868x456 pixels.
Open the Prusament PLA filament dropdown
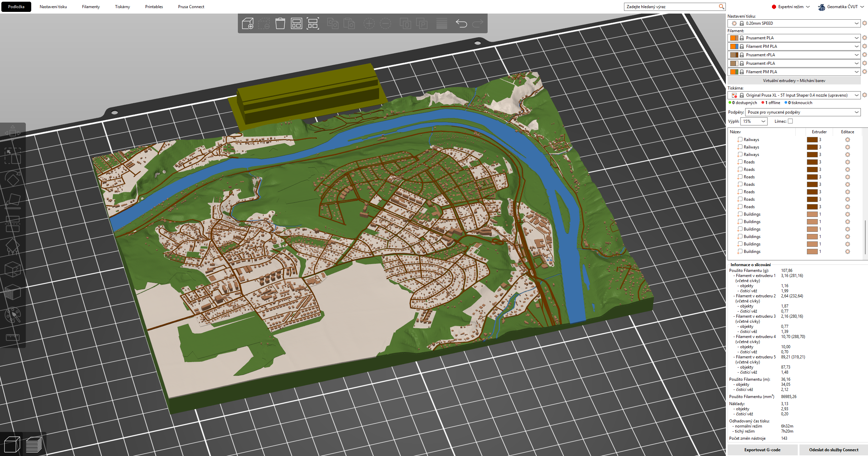(x=794, y=38)
